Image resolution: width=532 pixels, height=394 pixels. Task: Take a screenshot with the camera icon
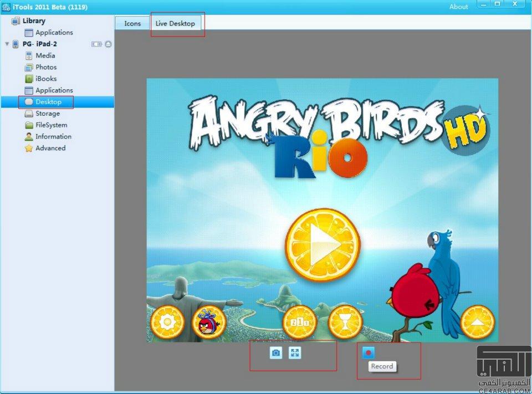click(x=276, y=353)
